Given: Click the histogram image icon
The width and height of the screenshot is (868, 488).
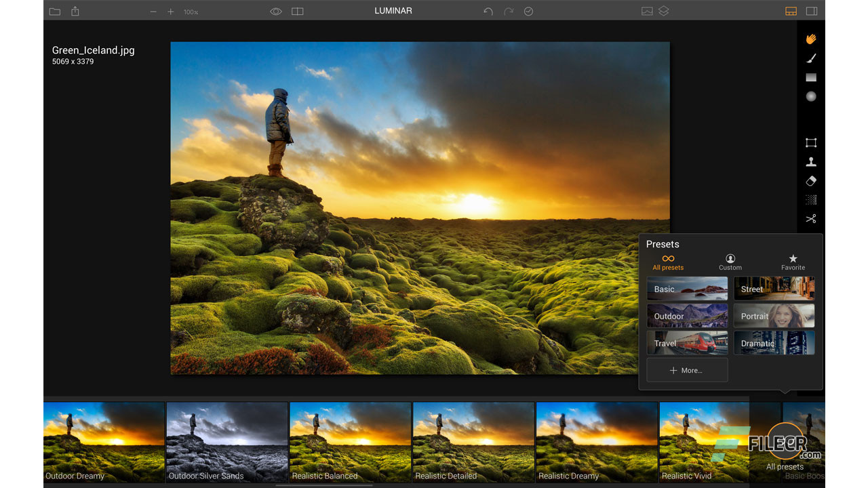Looking at the screenshot, I should 647,11.
